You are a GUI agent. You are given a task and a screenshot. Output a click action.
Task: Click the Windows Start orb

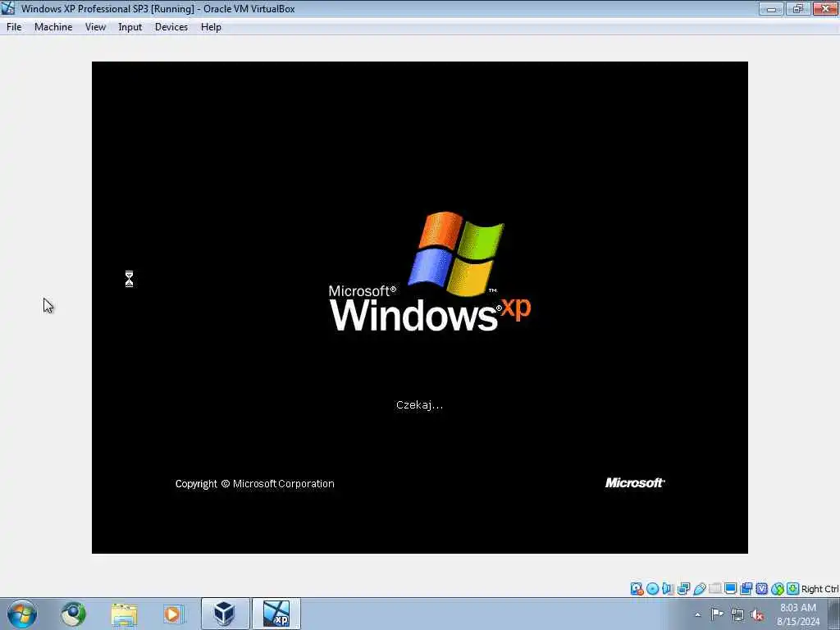pos(22,614)
